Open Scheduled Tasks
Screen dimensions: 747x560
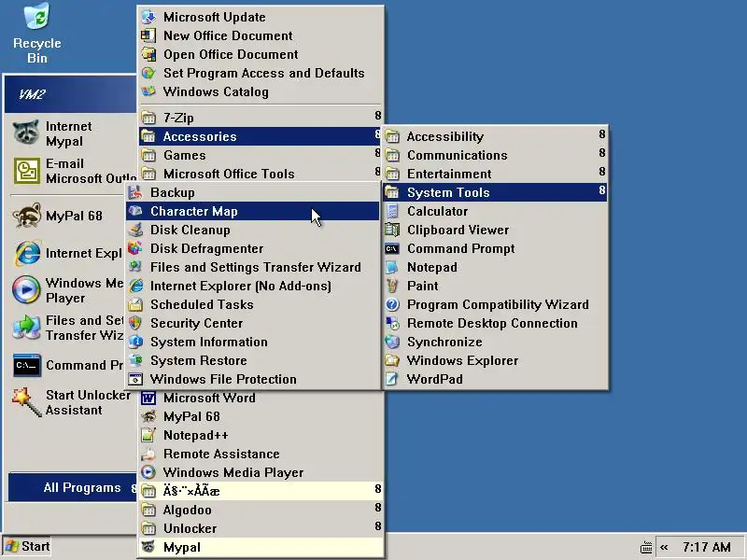click(252, 304)
